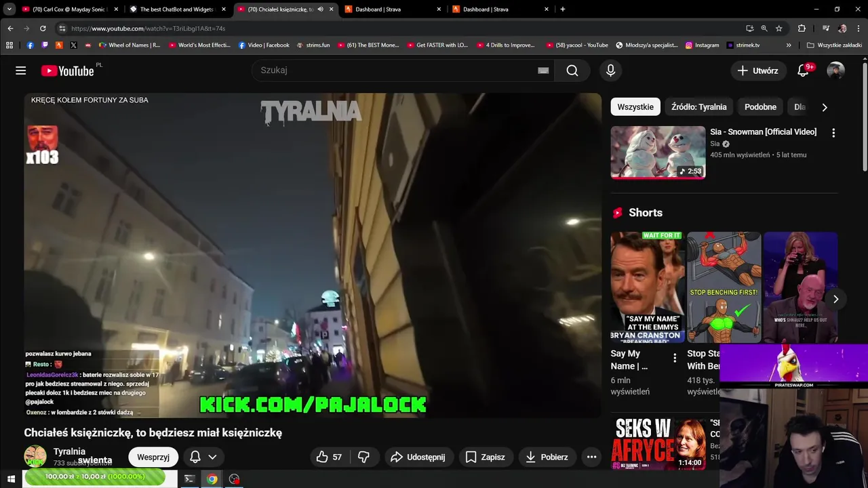
Task: Click the page vertical scrollbar
Action: [865, 115]
